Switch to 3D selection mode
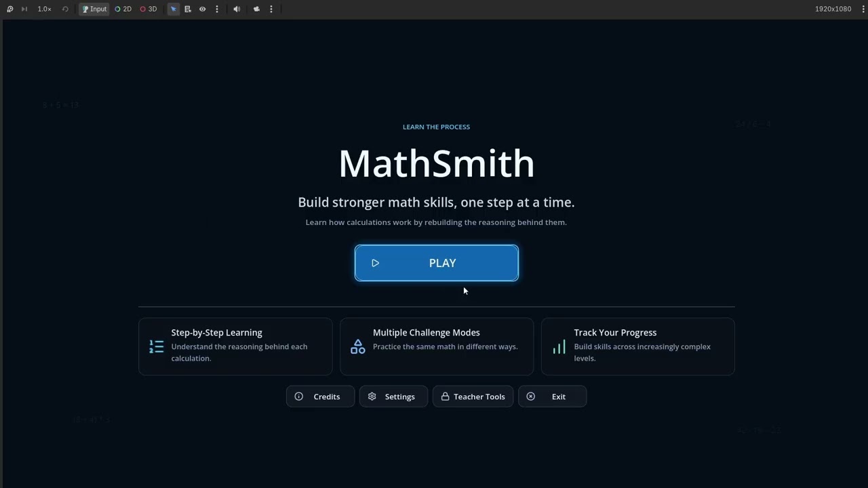This screenshot has height=488, width=868. click(148, 9)
